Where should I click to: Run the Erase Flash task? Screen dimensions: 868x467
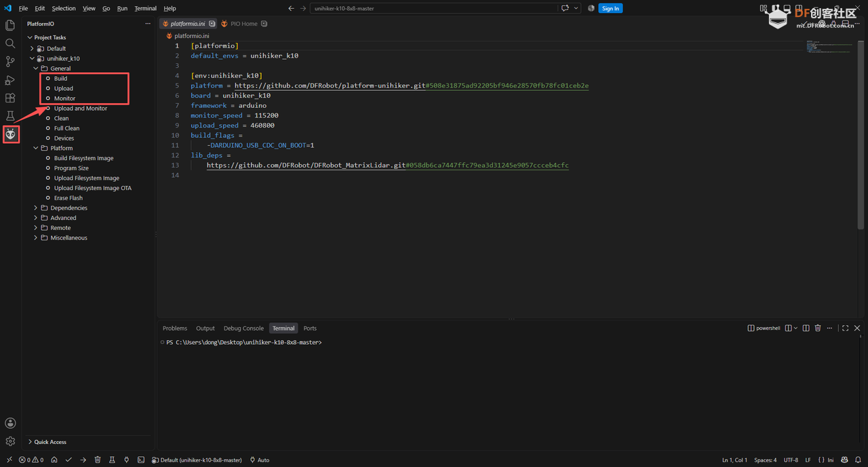(68, 198)
